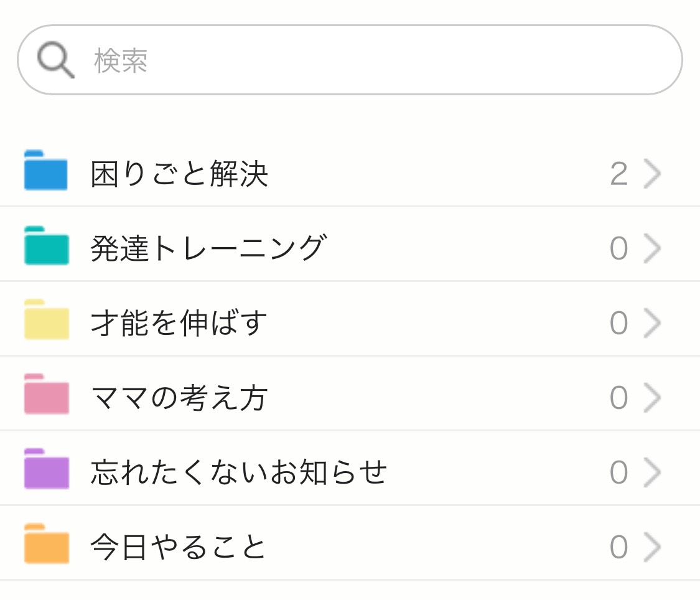Screen dimensions: 700x600
Task: Tap the chevron for 今日やること
Action: pos(651,548)
